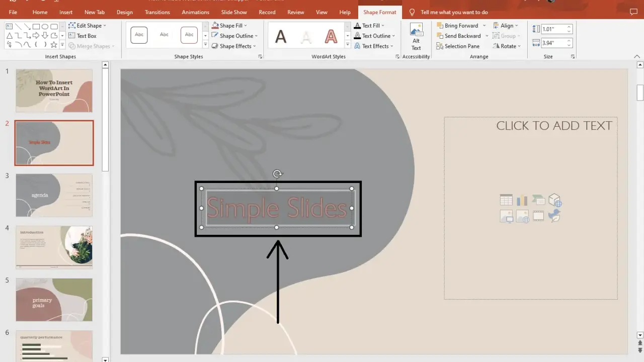Apply the first outlined Abc shape style

[139, 35]
